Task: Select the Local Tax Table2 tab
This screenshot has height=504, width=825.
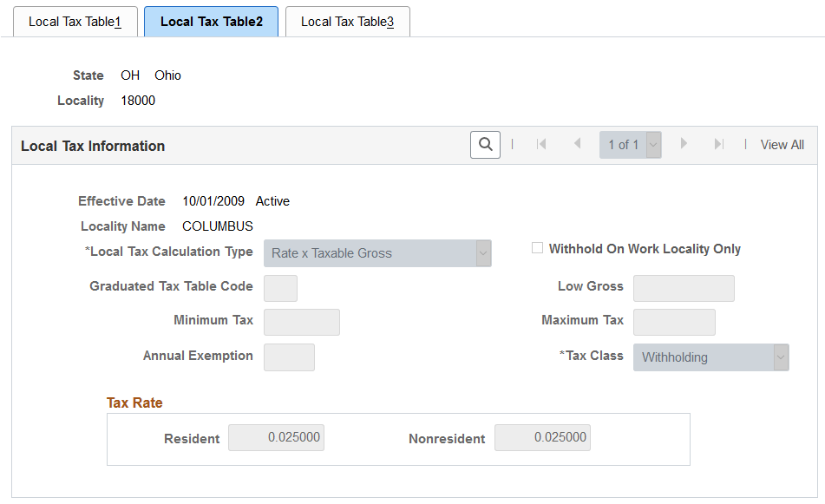Action: (211, 22)
